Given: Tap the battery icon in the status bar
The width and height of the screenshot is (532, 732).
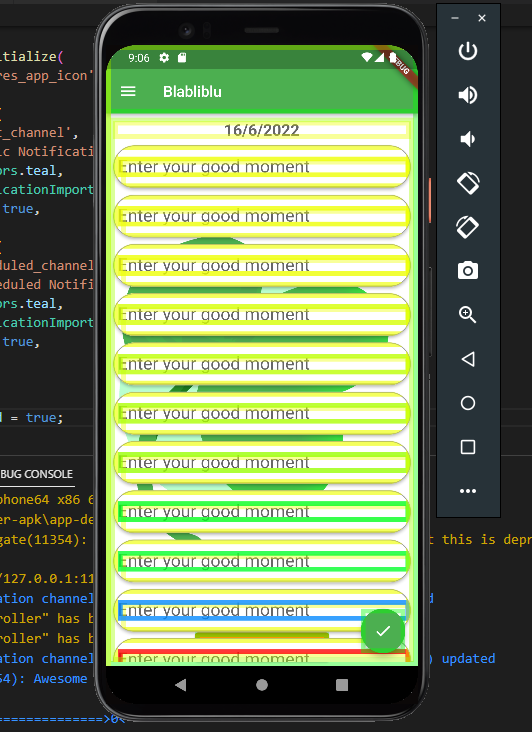Looking at the screenshot, I should [392, 57].
